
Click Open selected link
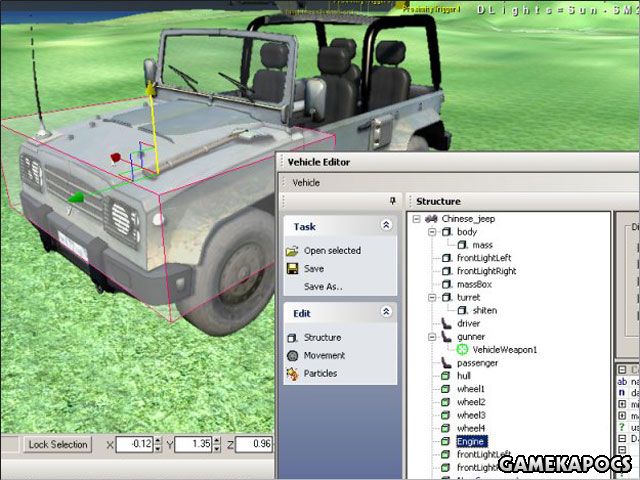coord(332,251)
